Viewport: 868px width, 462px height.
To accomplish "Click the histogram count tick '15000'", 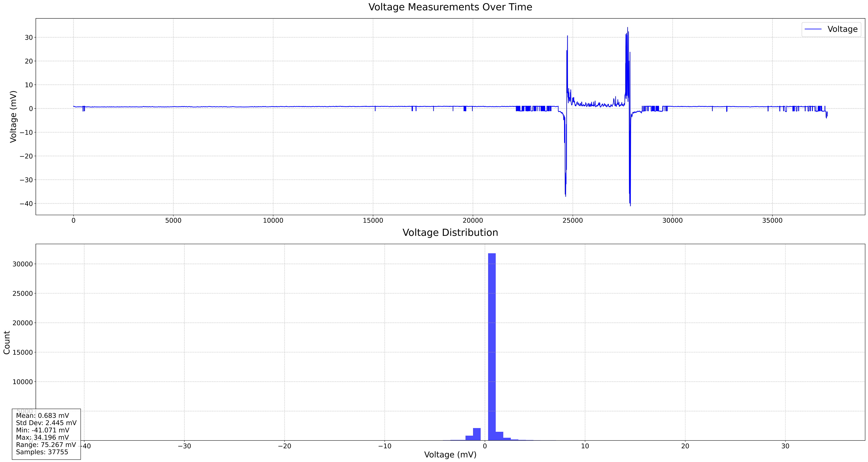I will tap(22, 352).
